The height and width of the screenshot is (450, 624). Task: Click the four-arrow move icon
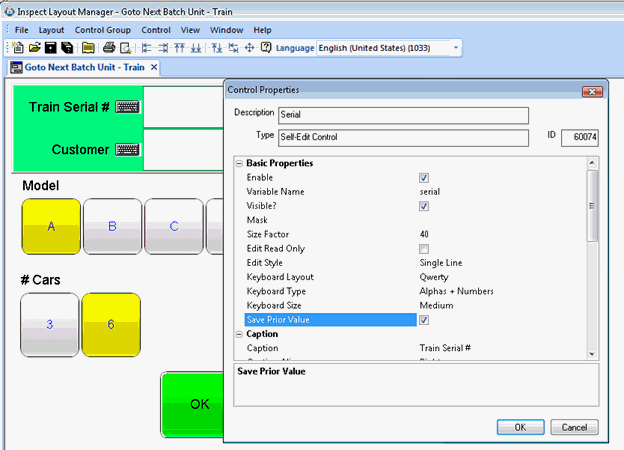[x=250, y=48]
